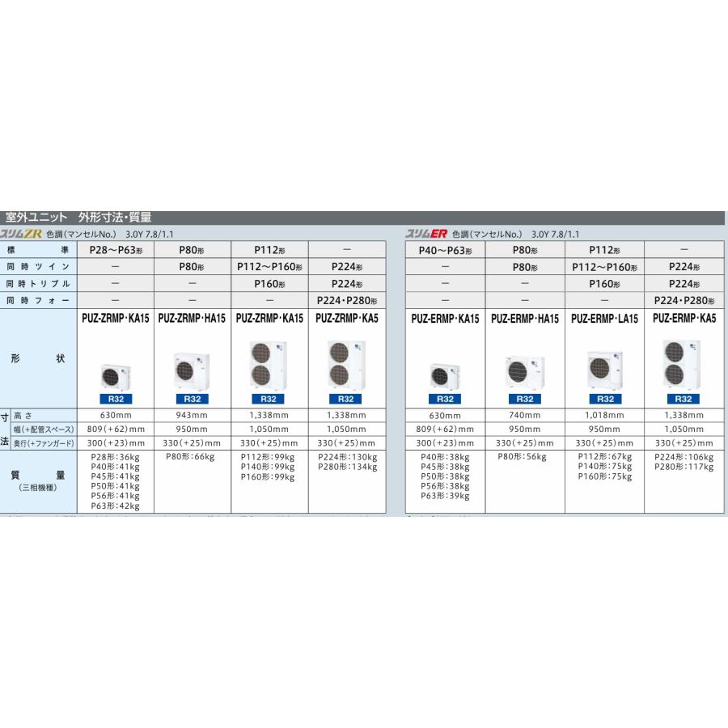
Task: Click the P140形:75kg mass entry
Action: (604, 466)
